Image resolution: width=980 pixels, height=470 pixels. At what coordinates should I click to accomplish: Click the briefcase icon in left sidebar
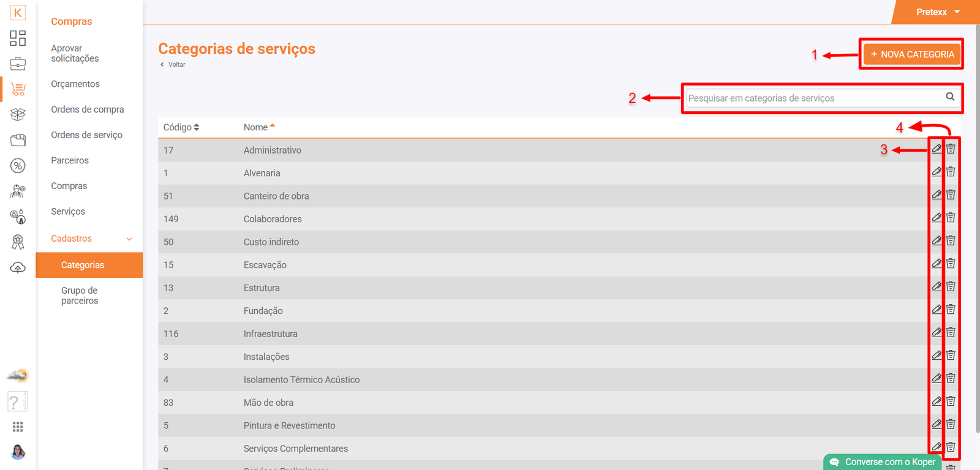pyautogui.click(x=18, y=64)
